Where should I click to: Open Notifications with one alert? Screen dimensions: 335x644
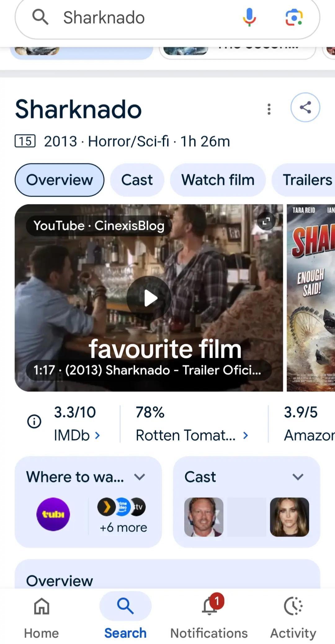209,616
